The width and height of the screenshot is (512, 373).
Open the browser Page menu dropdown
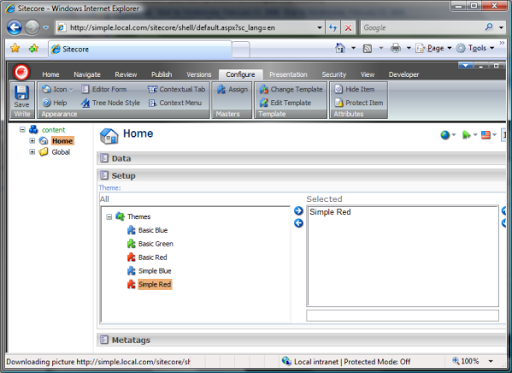tap(434, 48)
